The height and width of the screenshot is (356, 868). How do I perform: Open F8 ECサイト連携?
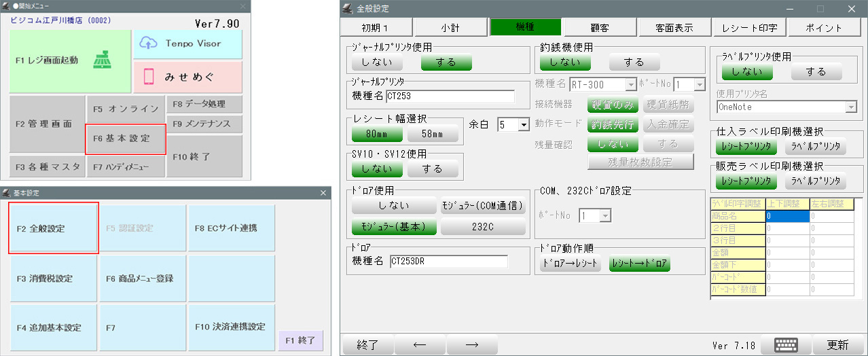pyautogui.click(x=232, y=228)
